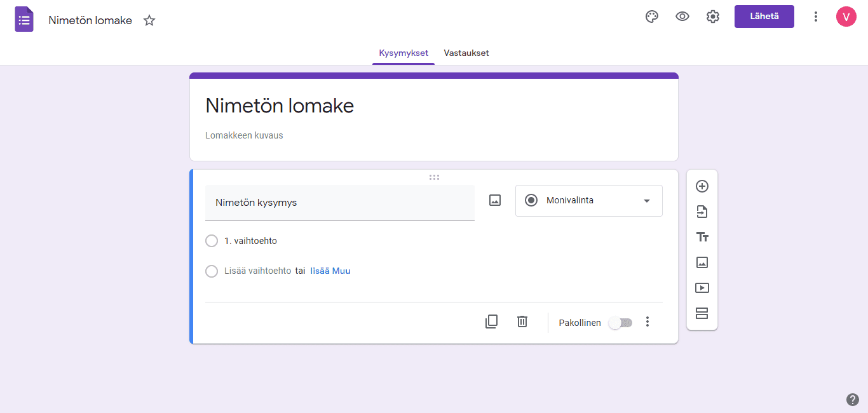Viewport: 868px width, 413px height.
Task: Click the import questions icon
Action: click(702, 212)
